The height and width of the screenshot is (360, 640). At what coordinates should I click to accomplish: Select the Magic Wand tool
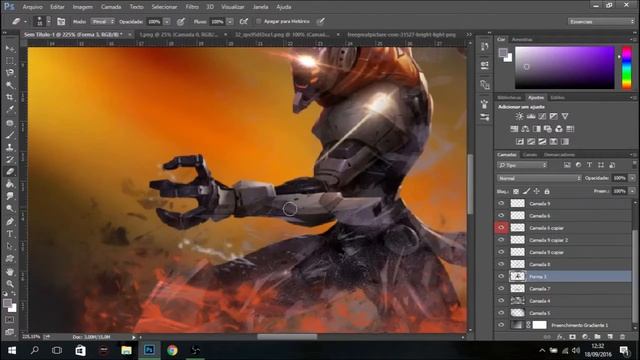(10, 85)
